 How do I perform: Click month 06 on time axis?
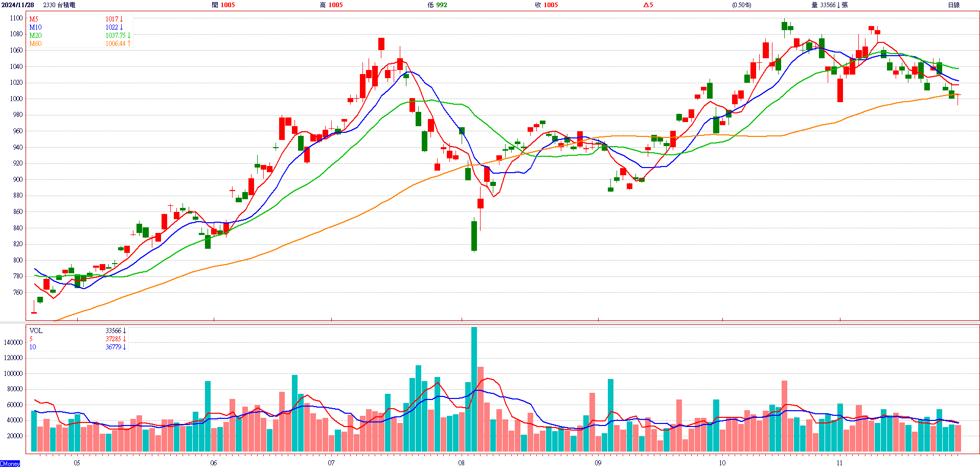pos(213,463)
